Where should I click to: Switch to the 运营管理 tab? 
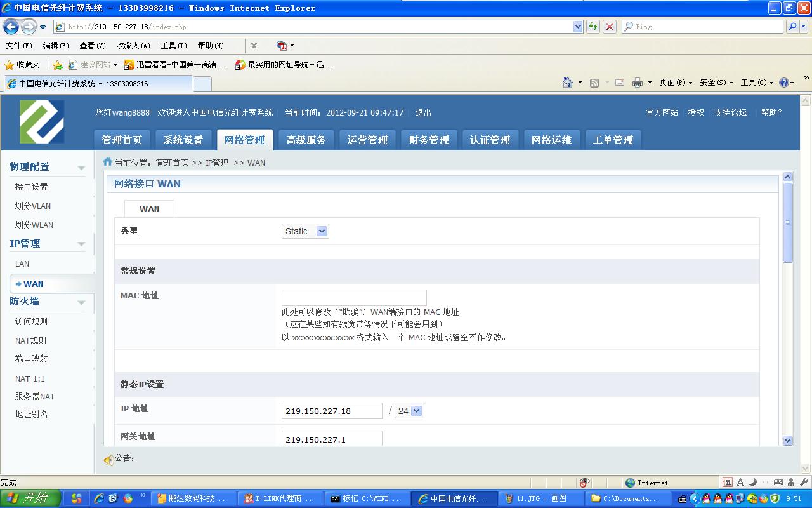[x=368, y=140]
